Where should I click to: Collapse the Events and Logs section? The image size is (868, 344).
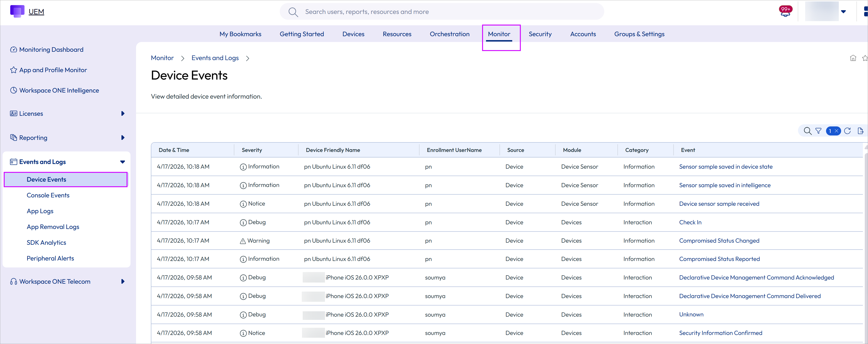coord(123,162)
